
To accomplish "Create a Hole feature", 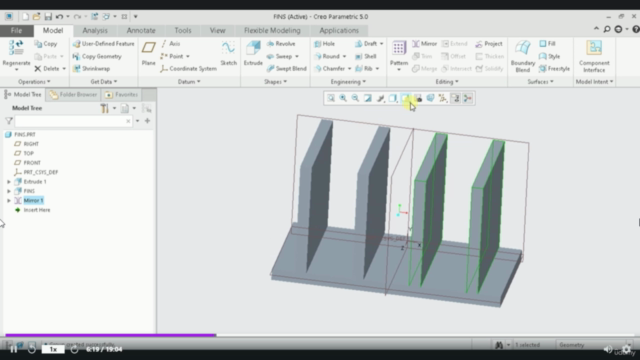I will coord(324,44).
